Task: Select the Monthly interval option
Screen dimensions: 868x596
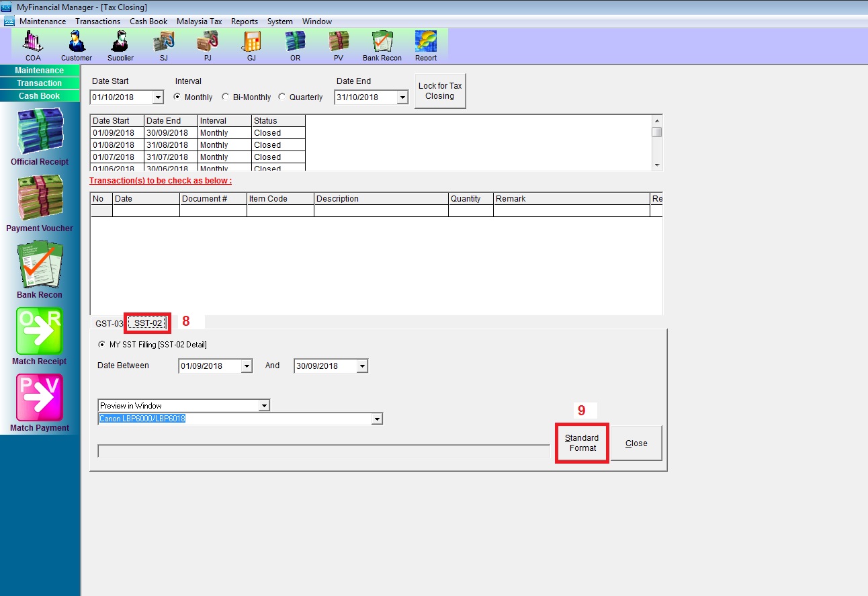Action: (177, 97)
